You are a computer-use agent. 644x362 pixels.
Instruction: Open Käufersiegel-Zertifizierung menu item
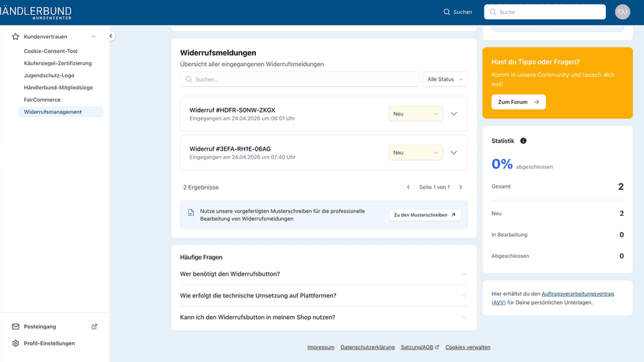coord(58,63)
